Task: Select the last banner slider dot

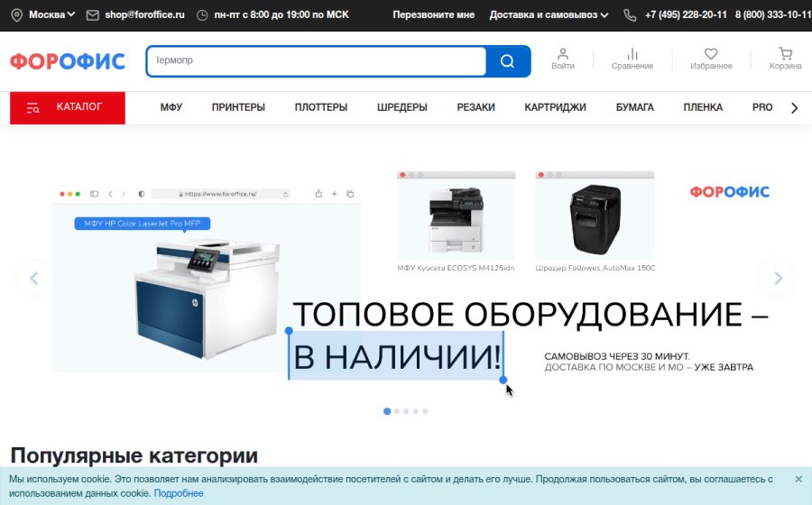Action: point(425,411)
